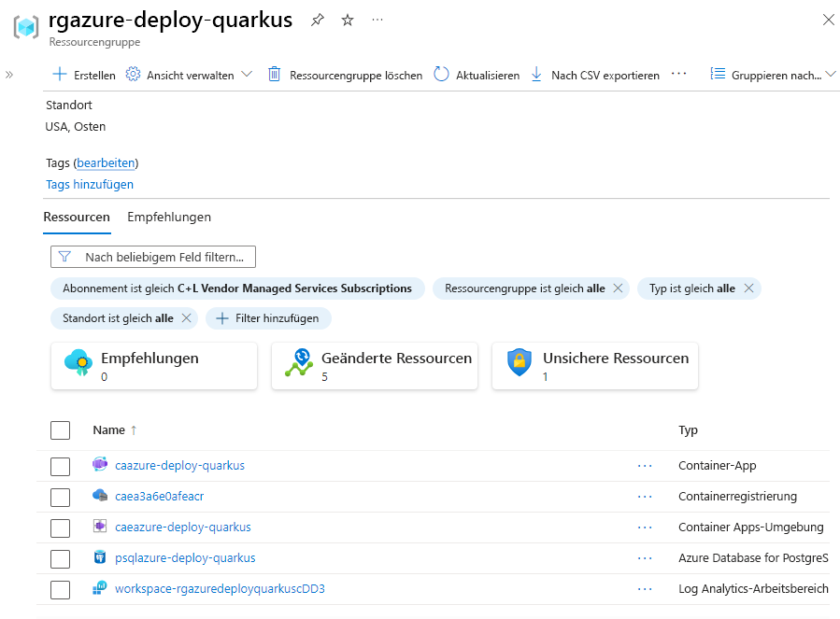The image size is (840, 619).
Task: Toggle the select-all checkbox in header
Action: (x=61, y=430)
